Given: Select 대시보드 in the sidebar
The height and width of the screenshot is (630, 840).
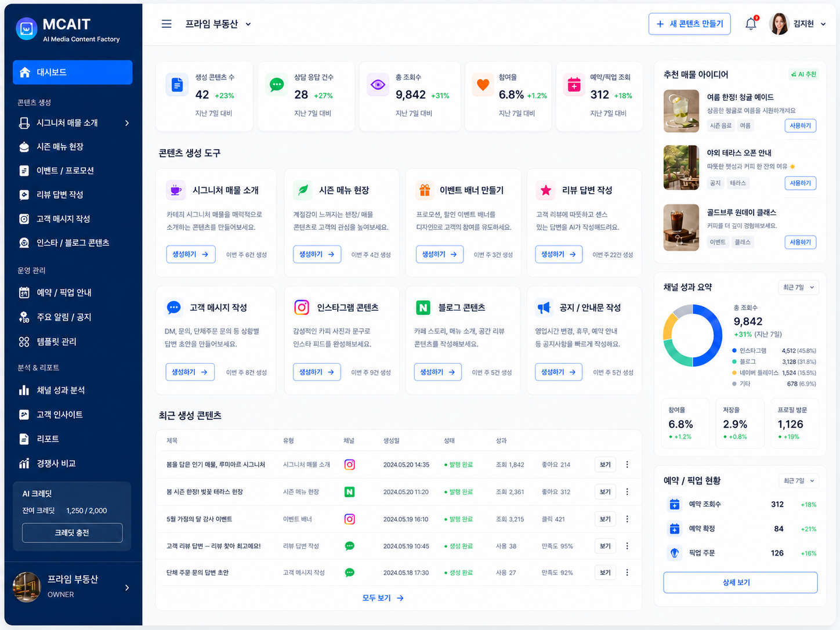Looking at the screenshot, I should point(73,73).
